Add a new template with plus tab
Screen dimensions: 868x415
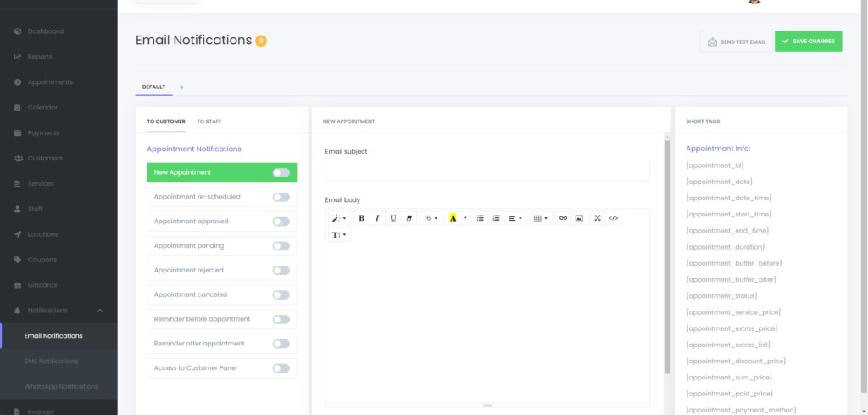(x=181, y=87)
